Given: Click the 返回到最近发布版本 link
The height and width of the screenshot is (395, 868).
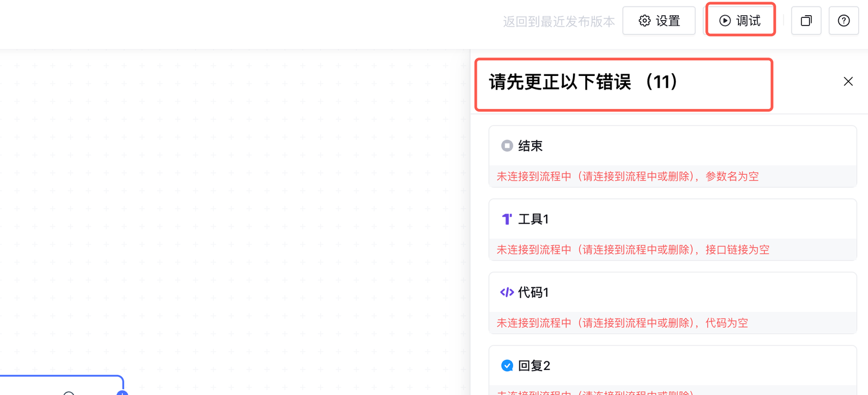Looking at the screenshot, I should pos(558,21).
